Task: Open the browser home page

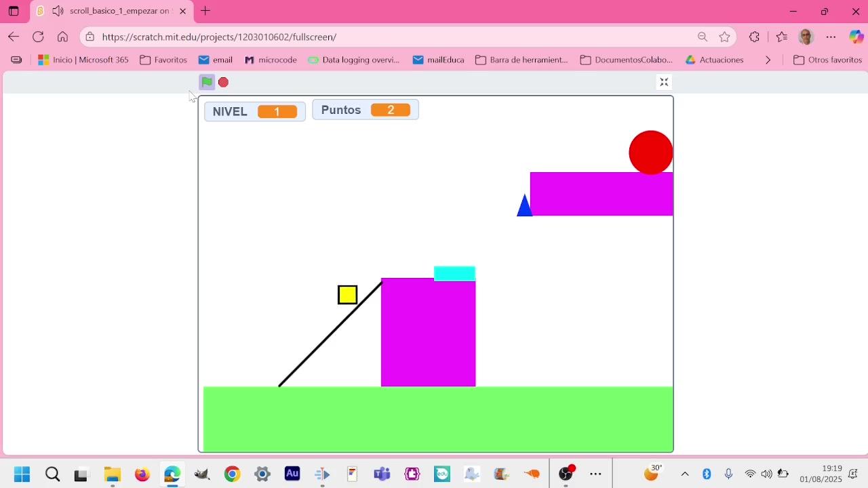Action: (x=62, y=37)
